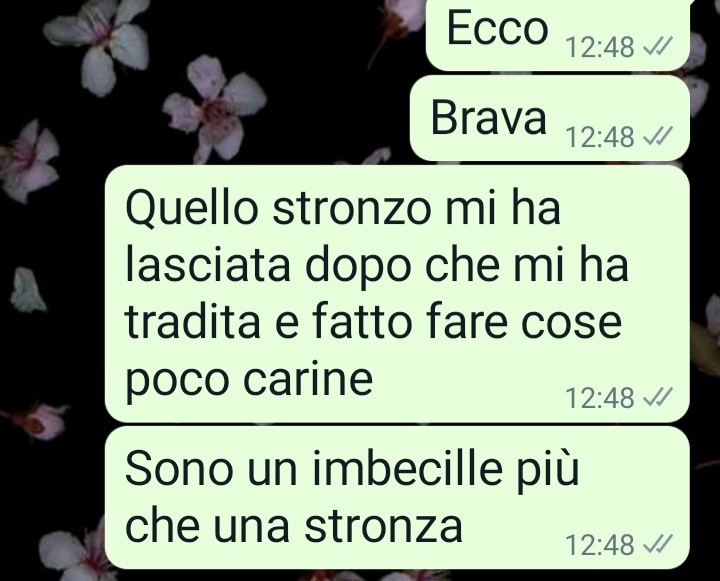Click the 12:48 timestamp on the Brava bubble
Image resolution: width=720 pixels, height=581 pixels.
600,137
